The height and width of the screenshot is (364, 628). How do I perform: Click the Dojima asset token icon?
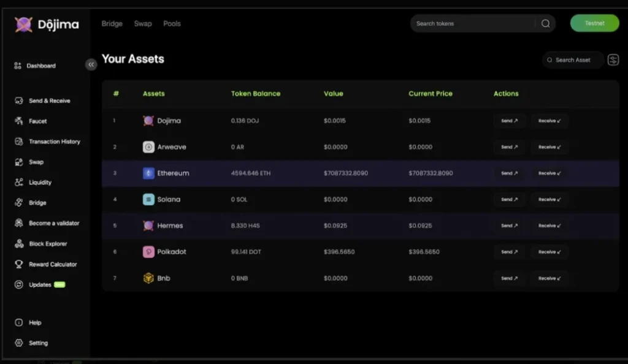(x=148, y=120)
